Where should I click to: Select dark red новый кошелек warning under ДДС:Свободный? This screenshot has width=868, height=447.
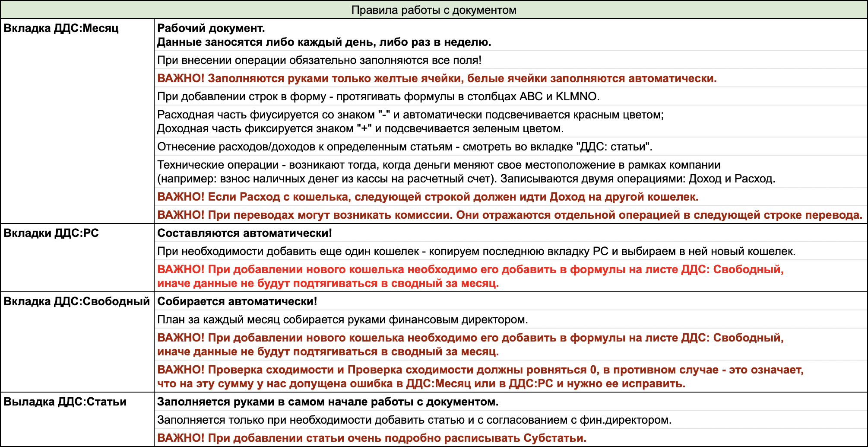click(511, 345)
